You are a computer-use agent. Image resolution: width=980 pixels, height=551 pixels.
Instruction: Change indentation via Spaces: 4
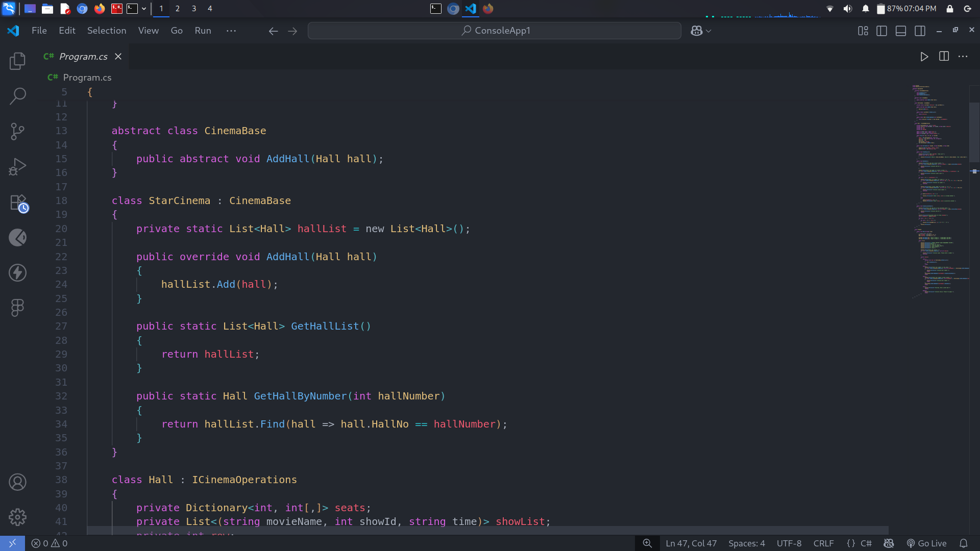(x=746, y=543)
